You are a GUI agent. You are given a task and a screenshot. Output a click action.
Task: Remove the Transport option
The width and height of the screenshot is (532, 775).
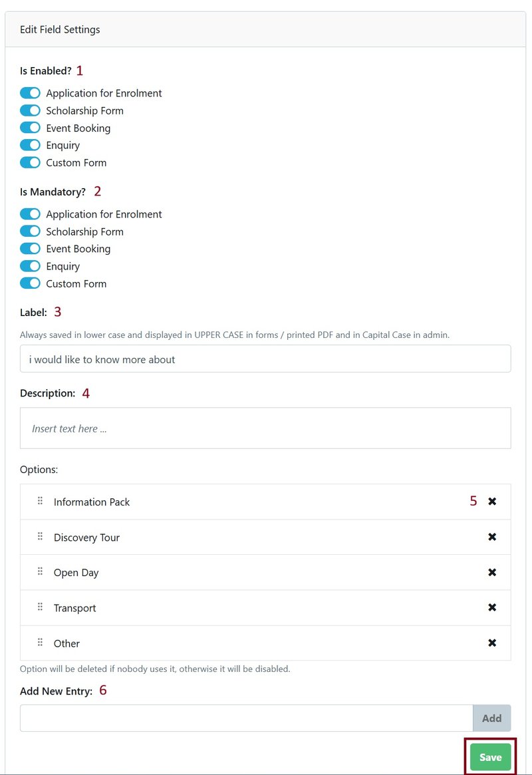click(x=492, y=607)
